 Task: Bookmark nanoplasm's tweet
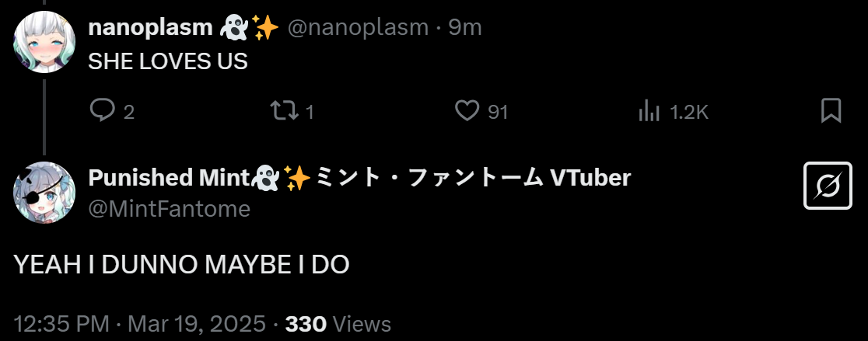click(831, 111)
